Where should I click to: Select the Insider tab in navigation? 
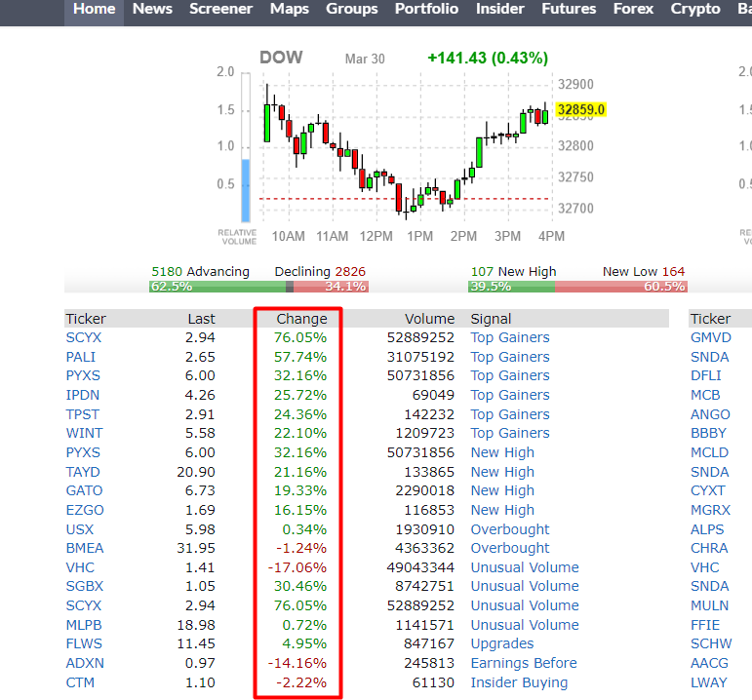point(500,10)
